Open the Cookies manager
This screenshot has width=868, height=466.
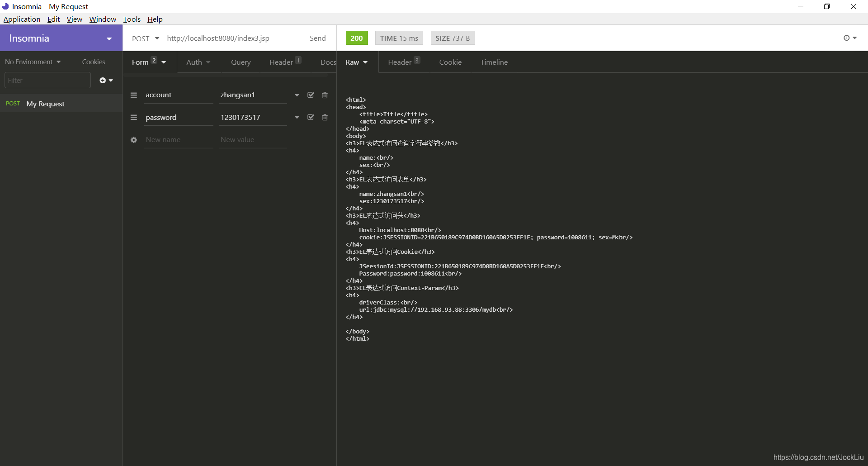[94, 62]
